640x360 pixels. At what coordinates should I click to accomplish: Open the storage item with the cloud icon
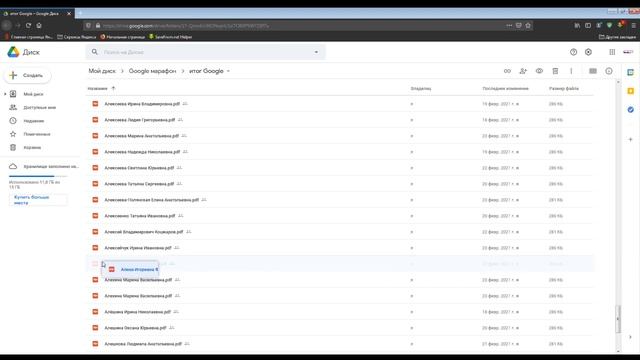(x=44, y=167)
